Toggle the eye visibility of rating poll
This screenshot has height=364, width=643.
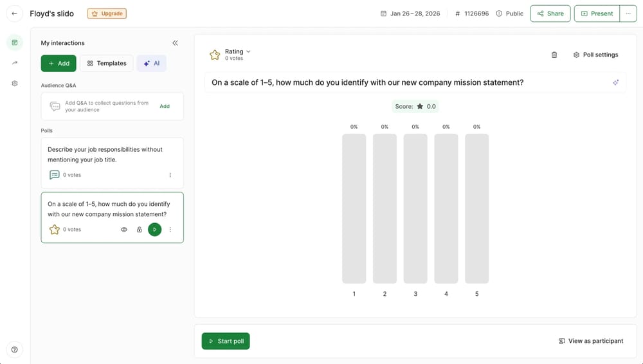(124, 230)
